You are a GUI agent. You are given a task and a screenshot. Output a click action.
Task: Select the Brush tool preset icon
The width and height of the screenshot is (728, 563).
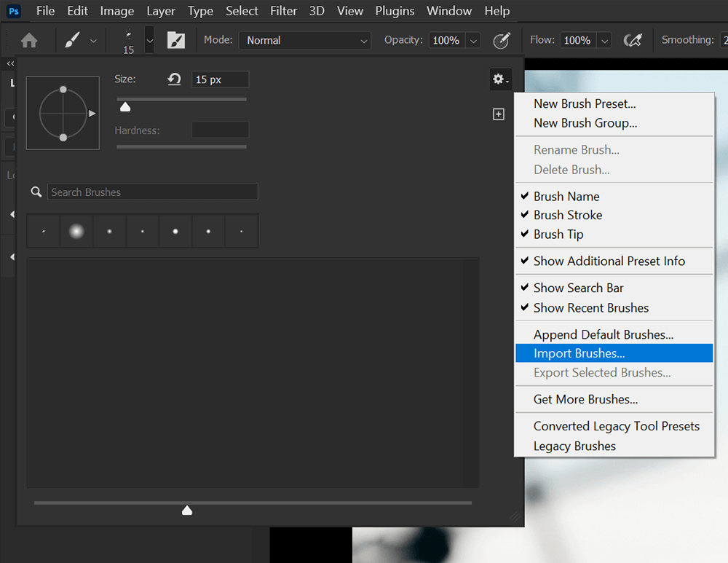click(x=72, y=40)
